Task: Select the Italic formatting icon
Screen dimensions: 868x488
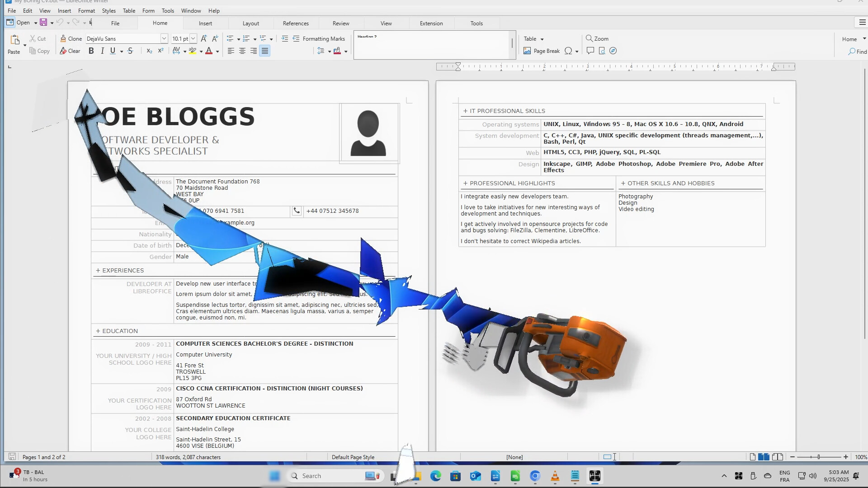Action: point(102,51)
